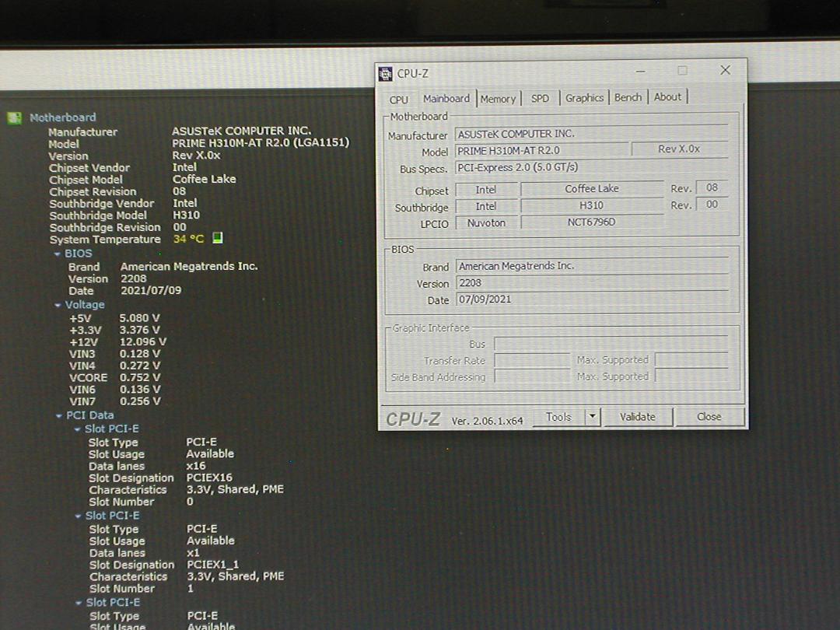Click the Validate button
This screenshot has height=630, width=840.
pyautogui.click(x=638, y=417)
